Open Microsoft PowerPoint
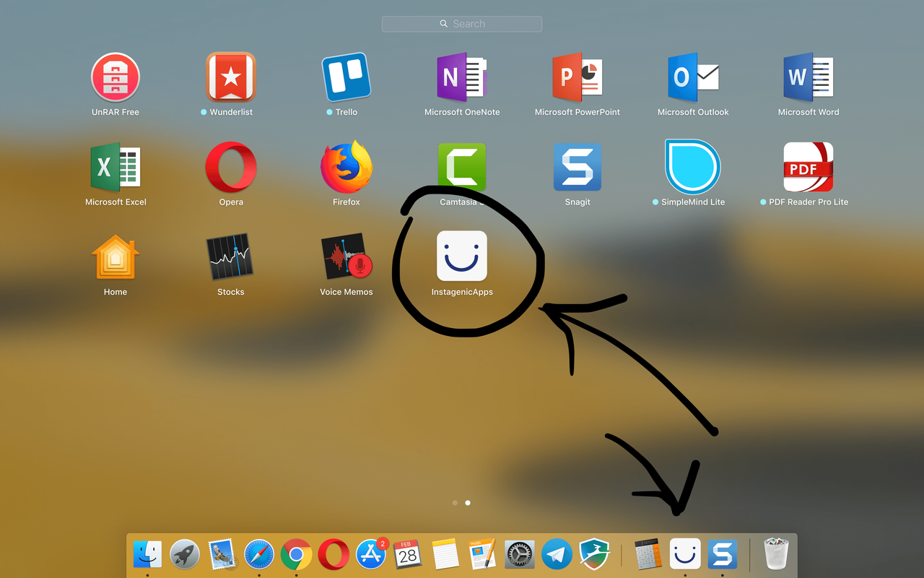This screenshot has width=924, height=578. tap(577, 77)
